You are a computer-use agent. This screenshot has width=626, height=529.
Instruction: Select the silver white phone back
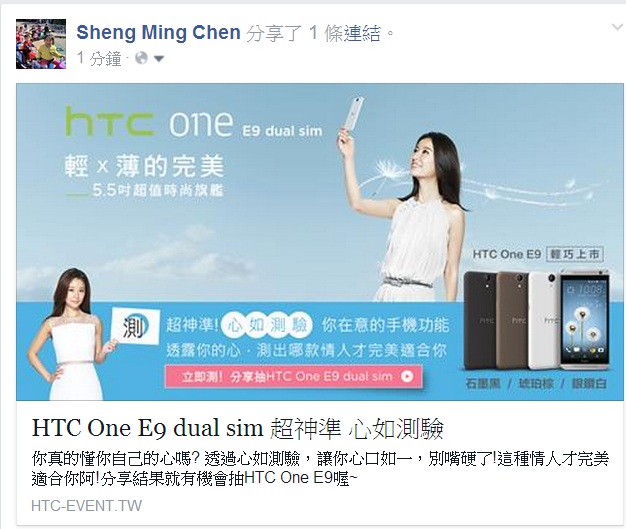pos(544,321)
